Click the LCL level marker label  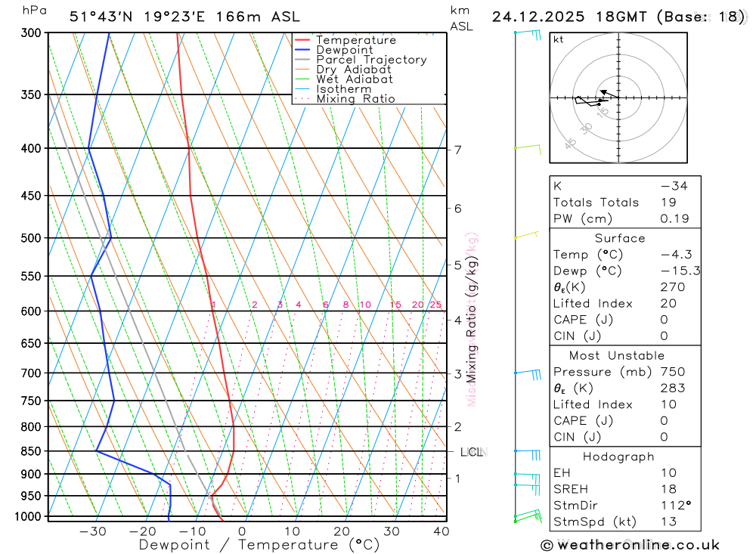click(473, 452)
